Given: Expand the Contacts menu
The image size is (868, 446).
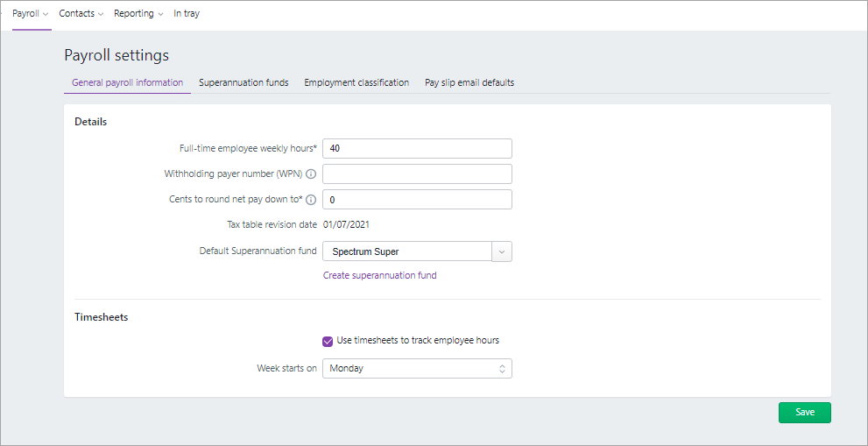Looking at the screenshot, I should [x=81, y=14].
